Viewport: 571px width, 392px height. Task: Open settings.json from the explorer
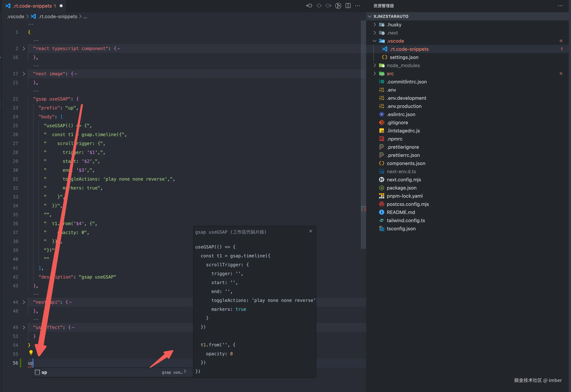(404, 57)
